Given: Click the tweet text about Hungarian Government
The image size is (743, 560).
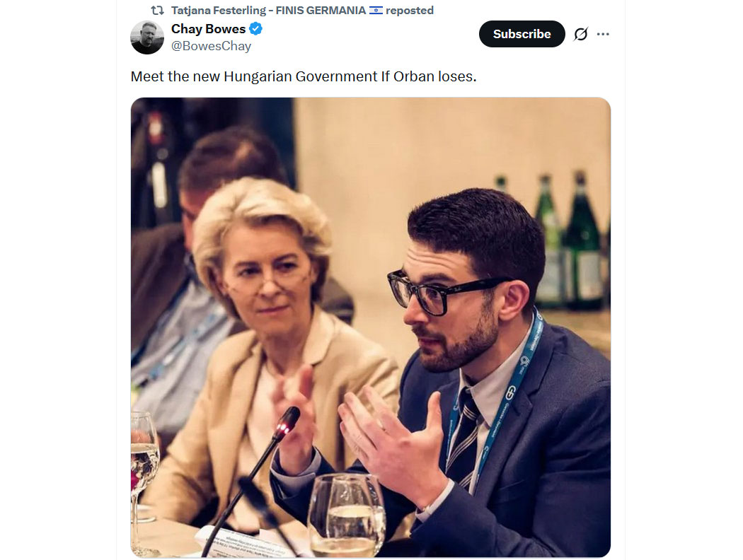Looking at the screenshot, I should click(304, 76).
